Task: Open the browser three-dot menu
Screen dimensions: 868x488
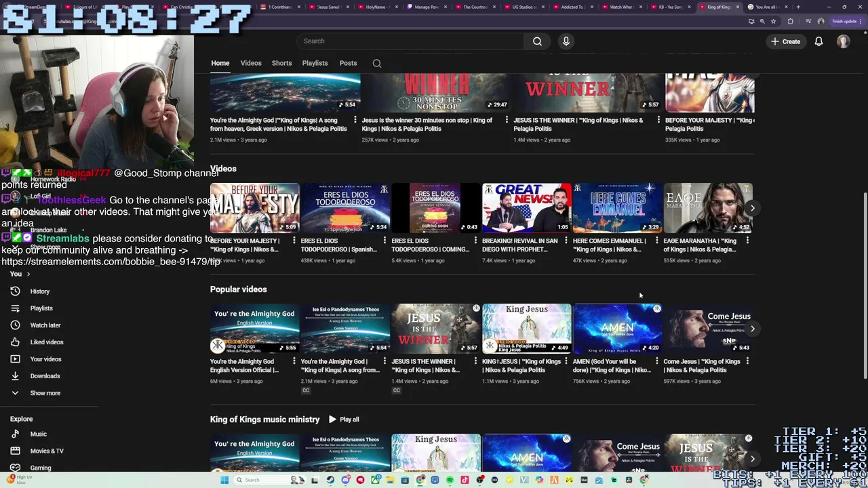Action: [x=861, y=21]
